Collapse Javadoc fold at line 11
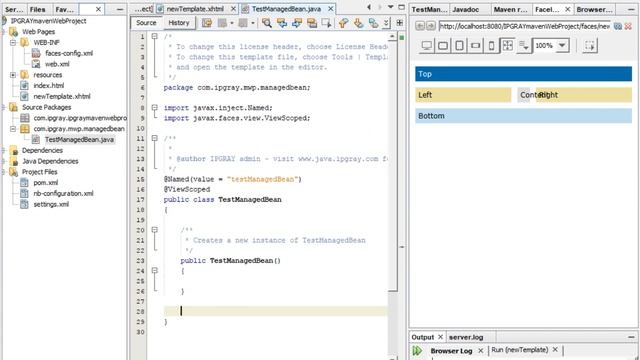Screen dimensions: 640x360 coord(155,138)
